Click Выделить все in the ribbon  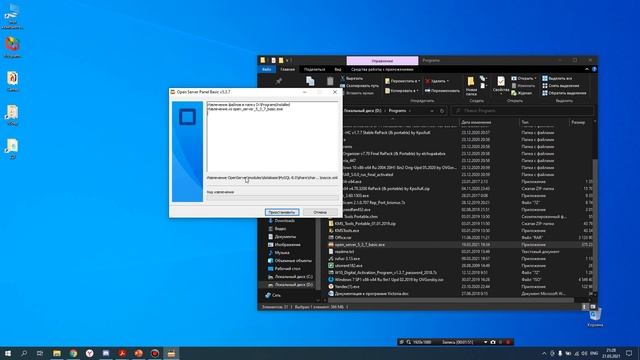[557, 78]
